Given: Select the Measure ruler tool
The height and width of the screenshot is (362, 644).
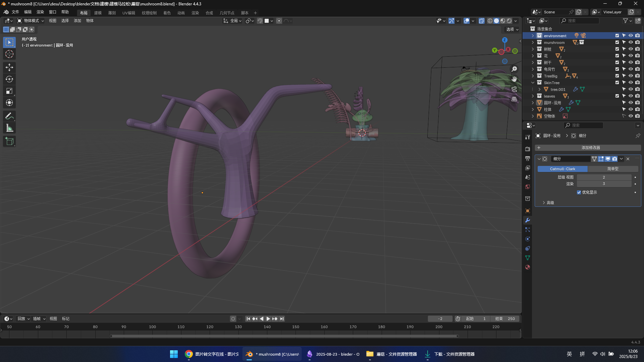Looking at the screenshot, I should 9,128.
